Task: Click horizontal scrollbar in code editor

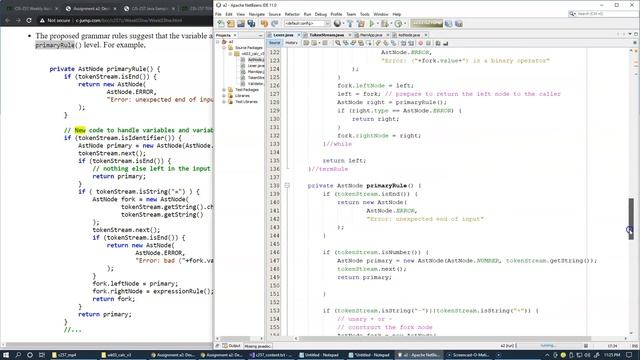Action: click(445, 338)
